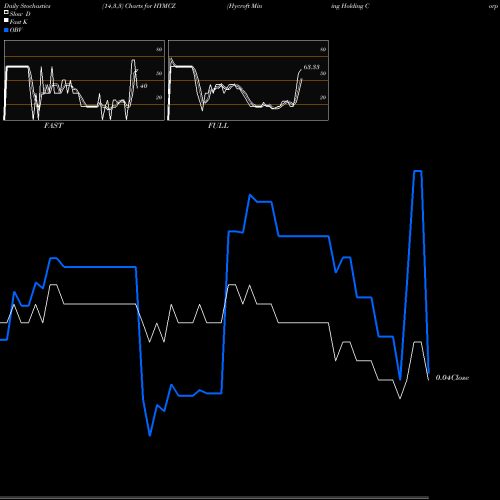Click the '63.33' value in FULL chart
Screen dimensions: 500x500
(311, 67)
